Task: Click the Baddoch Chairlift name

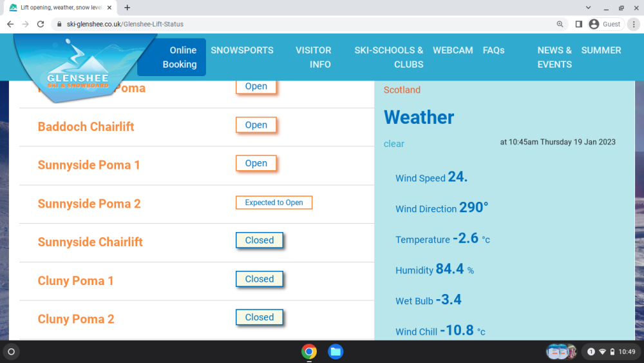Action: pos(86,126)
